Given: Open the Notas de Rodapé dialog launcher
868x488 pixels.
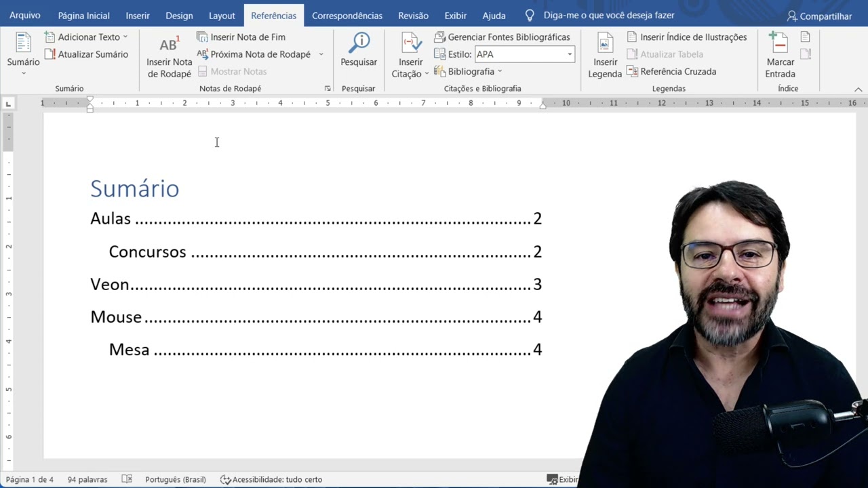Looking at the screenshot, I should pyautogui.click(x=328, y=89).
